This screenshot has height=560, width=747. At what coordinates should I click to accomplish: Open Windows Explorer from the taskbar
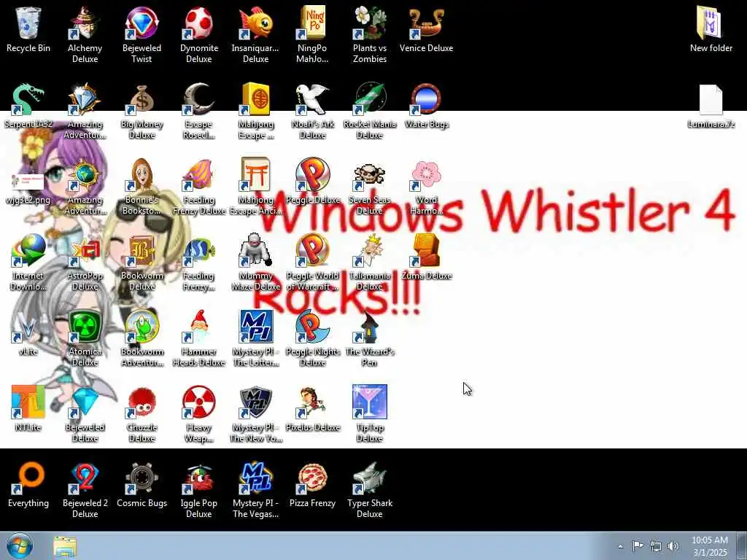pos(65,547)
